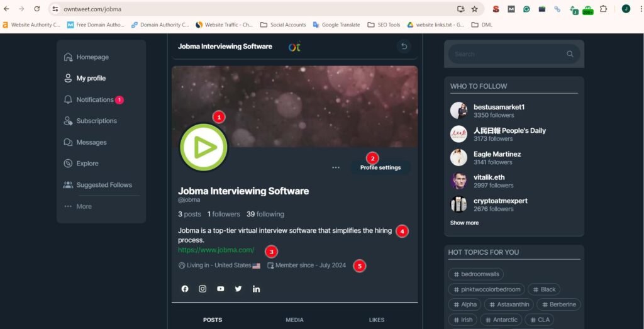This screenshot has height=329, width=644.
Task: Open the https://www.jobma.com/ link
Action: [x=216, y=250]
